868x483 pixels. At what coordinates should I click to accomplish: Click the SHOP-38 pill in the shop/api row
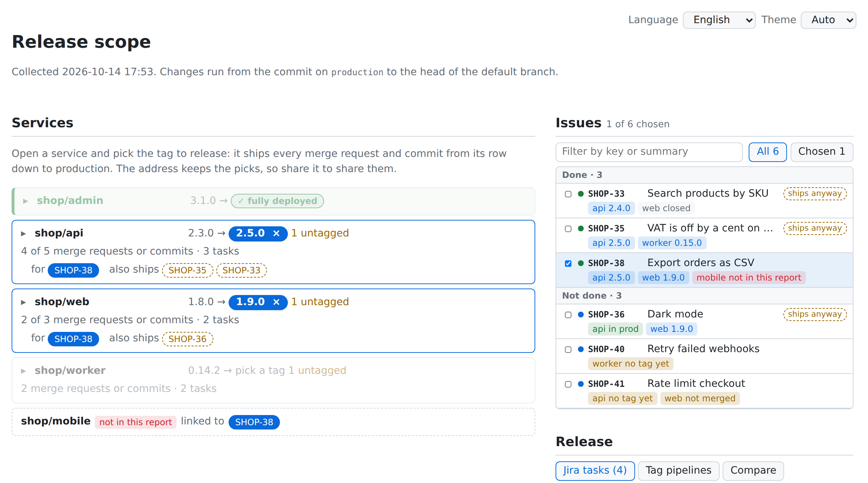click(73, 270)
